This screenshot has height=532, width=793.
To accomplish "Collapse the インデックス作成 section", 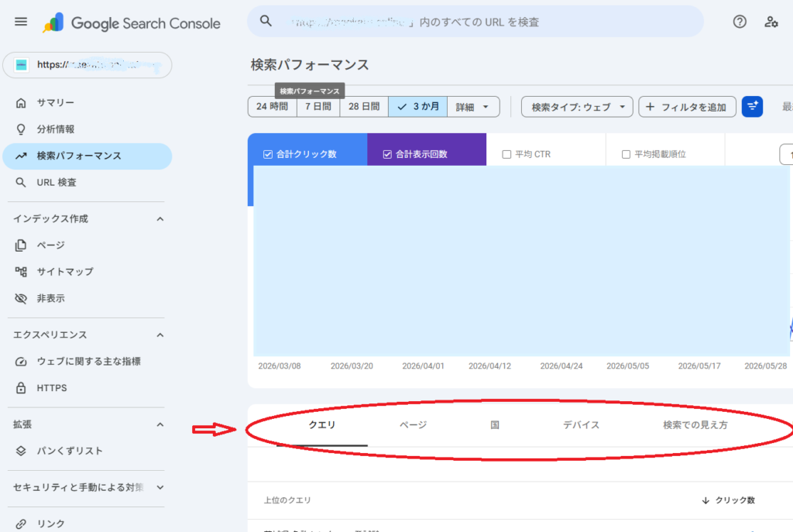I will (160, 219).
